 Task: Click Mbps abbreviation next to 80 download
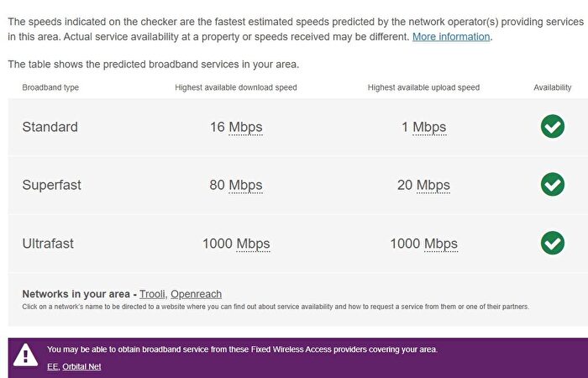click(x=245, y=186)
